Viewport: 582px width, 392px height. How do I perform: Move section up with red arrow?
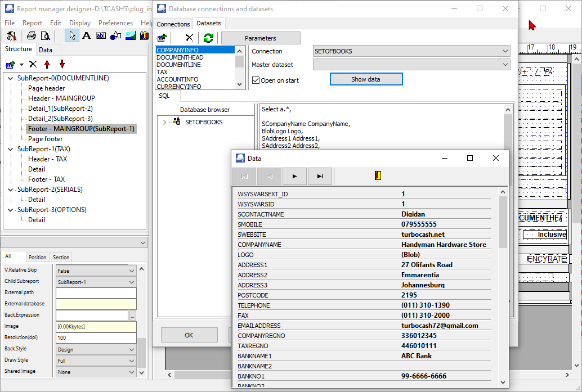(x=47, y=64)
